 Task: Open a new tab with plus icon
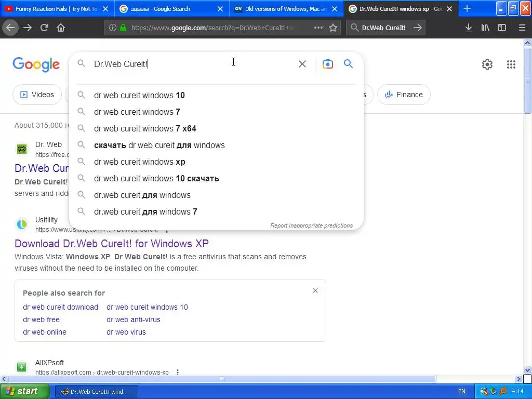[x=467, y=8]
